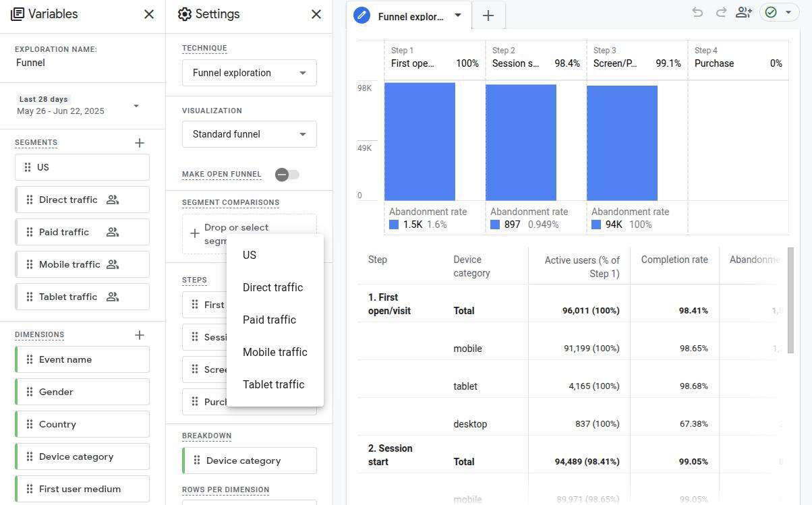
Task: Toggle the Make Open Funnel switch
Action: pyautogui.click(x=287, y=175)
